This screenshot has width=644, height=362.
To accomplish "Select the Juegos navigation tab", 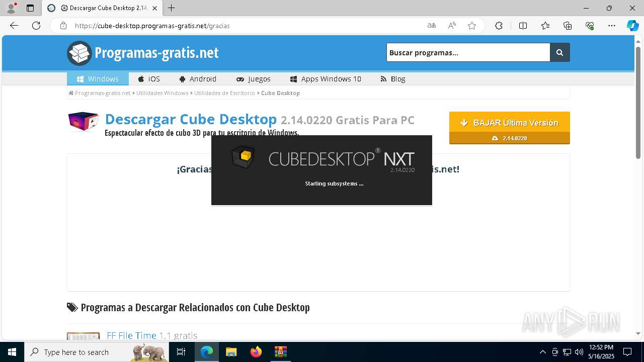I will point(253,79).
